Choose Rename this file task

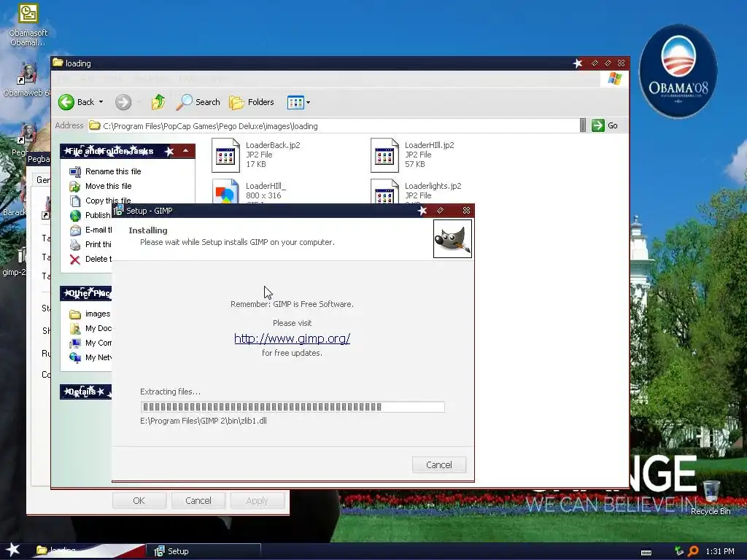point(113,171)
